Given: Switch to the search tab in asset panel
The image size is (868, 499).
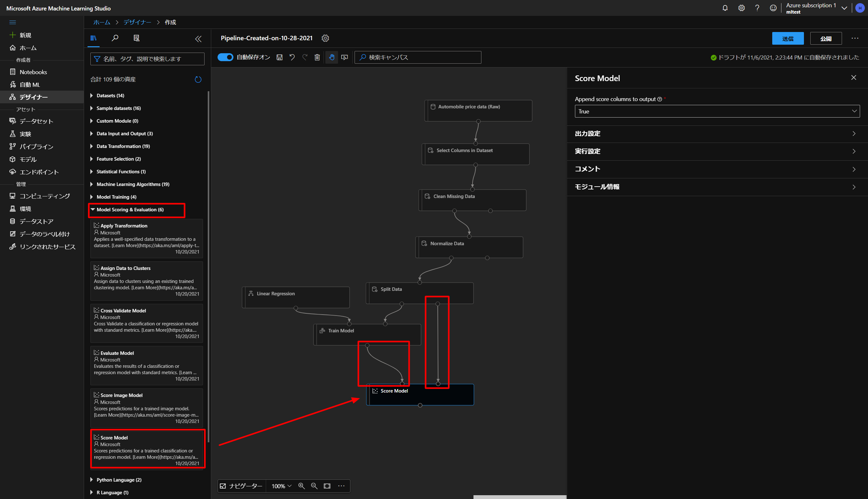Looking at the screenshot, I should coord(115,38).
